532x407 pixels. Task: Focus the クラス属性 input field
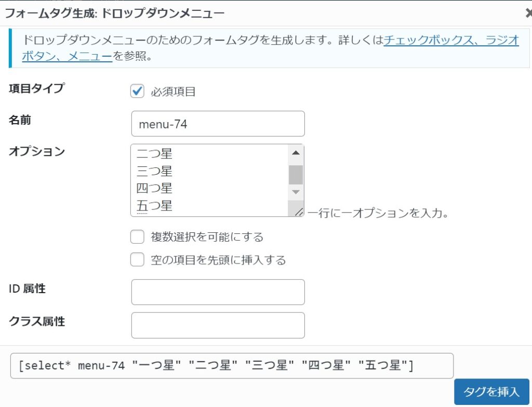tap(218, 325)
